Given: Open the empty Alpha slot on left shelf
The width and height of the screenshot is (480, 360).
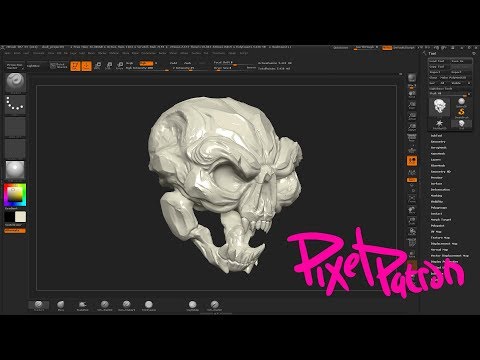Looking at the screenshot, I should [x=15, y=127].
